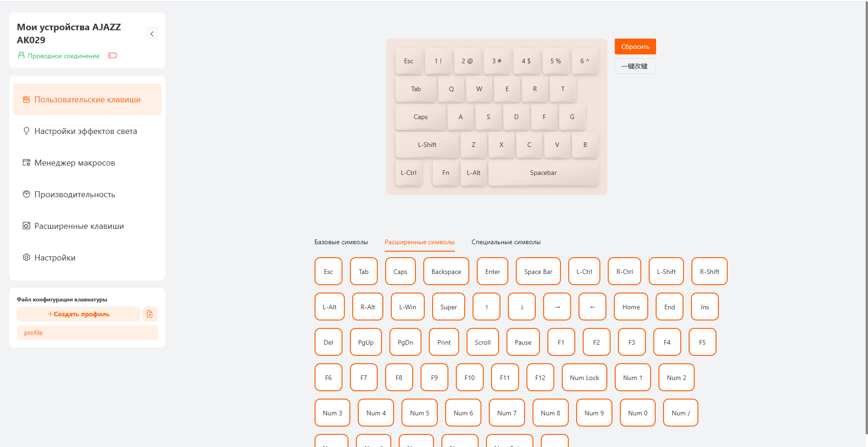Image resolution: width=868 pixels, height=447 pixels.
Task: Choose L-Win from extended symbols
Action: [x=408, y=307]
